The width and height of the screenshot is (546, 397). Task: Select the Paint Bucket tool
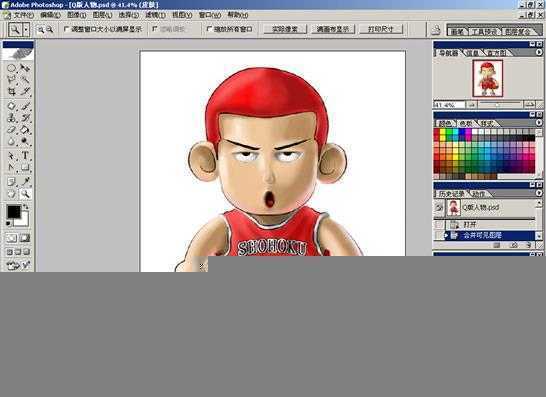click(x=24, y=130)
